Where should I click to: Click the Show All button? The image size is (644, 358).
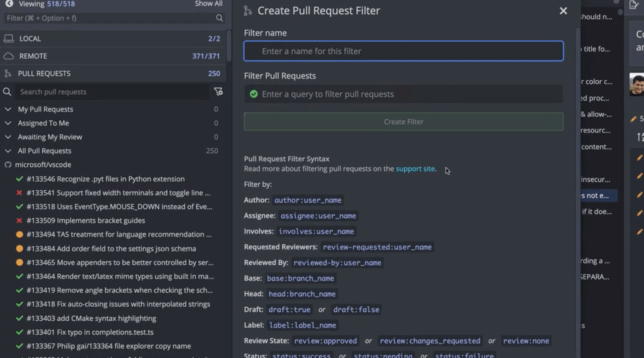pos(208,4)
